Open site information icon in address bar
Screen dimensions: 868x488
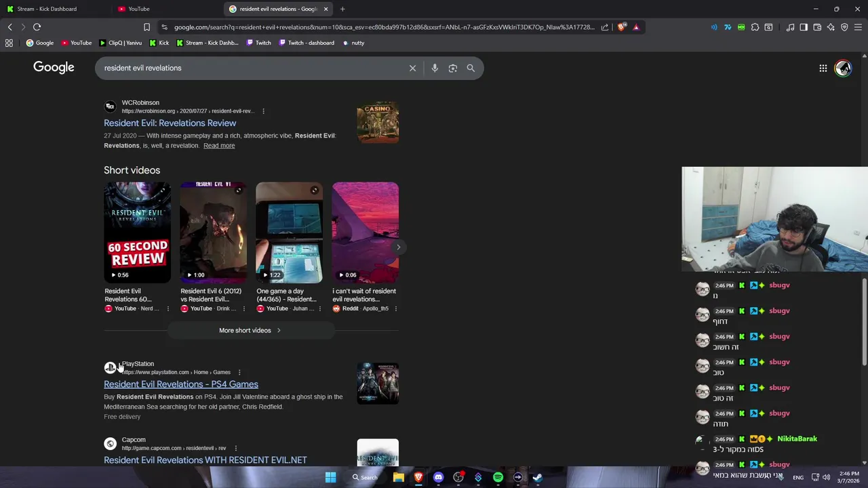pos(164,27)
